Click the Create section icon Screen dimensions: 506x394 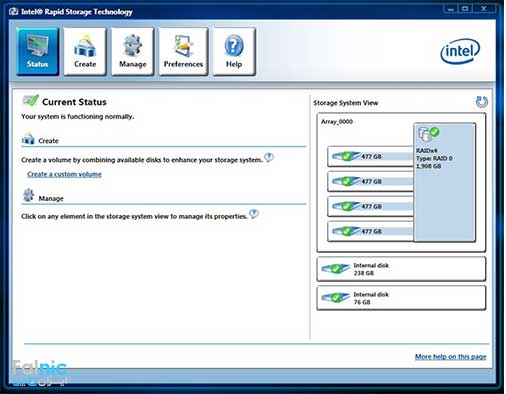click(x=28, y=138)
